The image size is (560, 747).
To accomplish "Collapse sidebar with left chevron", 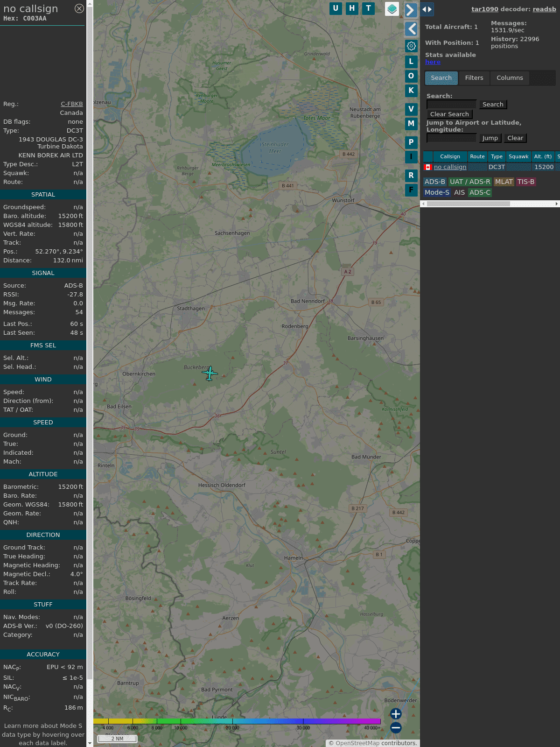I will [x=411, y=29].
